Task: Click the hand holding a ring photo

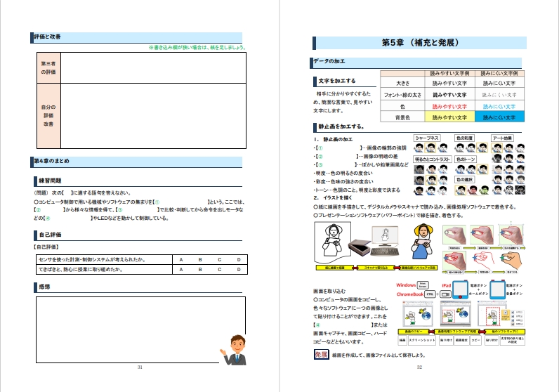Action: [x=454, y=235]
